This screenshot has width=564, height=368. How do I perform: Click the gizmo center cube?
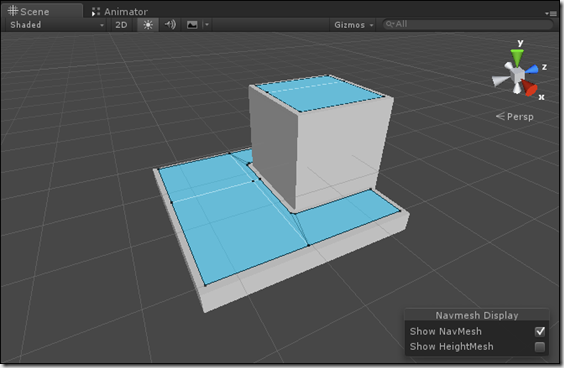pos(517,74)
